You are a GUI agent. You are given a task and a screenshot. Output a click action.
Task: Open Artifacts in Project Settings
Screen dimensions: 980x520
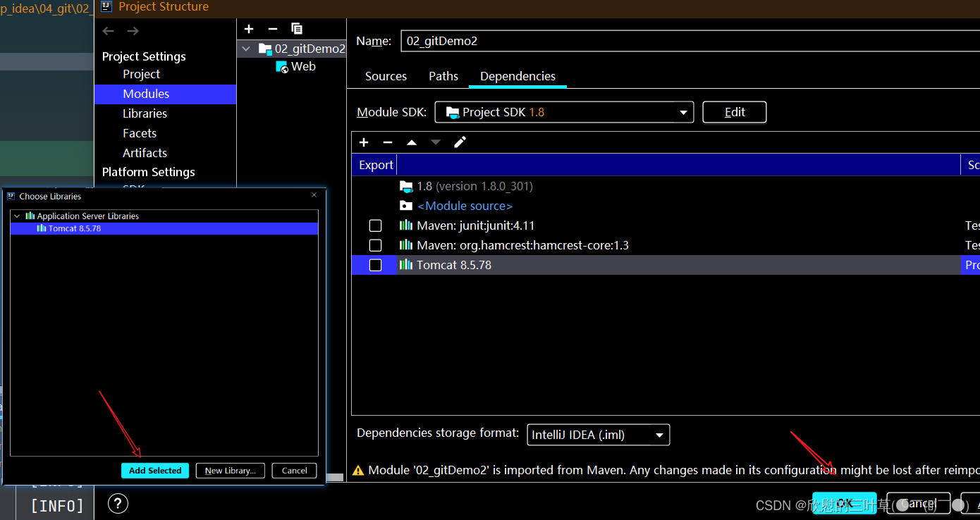click(145, 153)
